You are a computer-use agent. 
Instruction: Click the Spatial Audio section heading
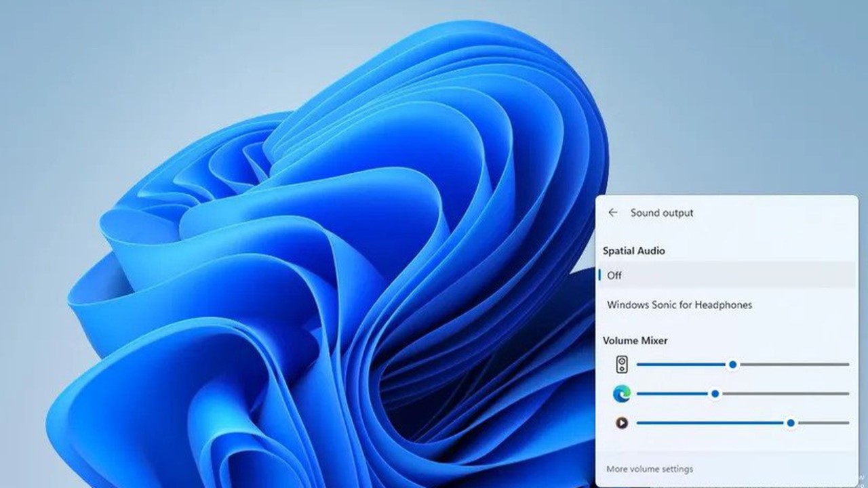click(633, 251)
